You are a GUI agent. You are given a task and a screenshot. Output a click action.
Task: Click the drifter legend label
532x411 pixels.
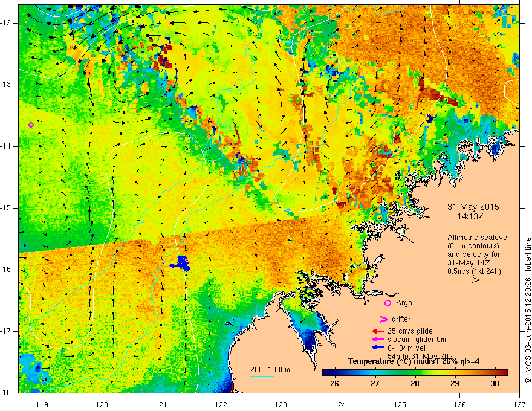[401, 319]
